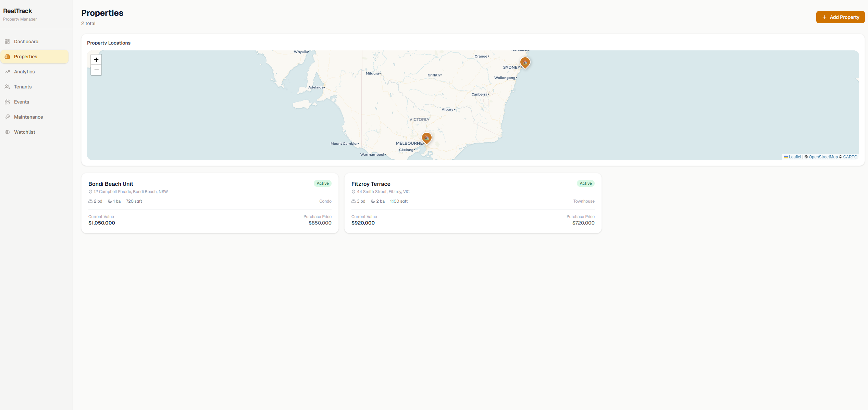Zoom in on the property map
868x410 pixels.
(96, 59)
